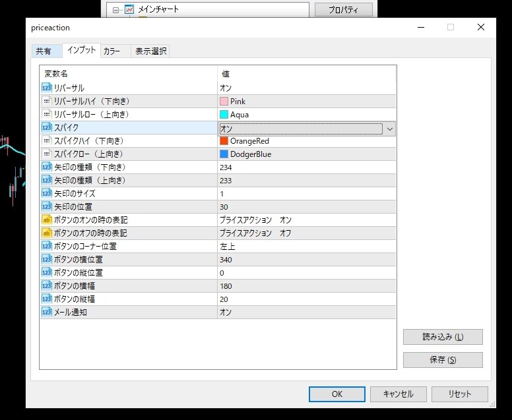Select the value プライスアクション オフ
This screenshot has width=512, height=420.
click(x=255, y=233)
